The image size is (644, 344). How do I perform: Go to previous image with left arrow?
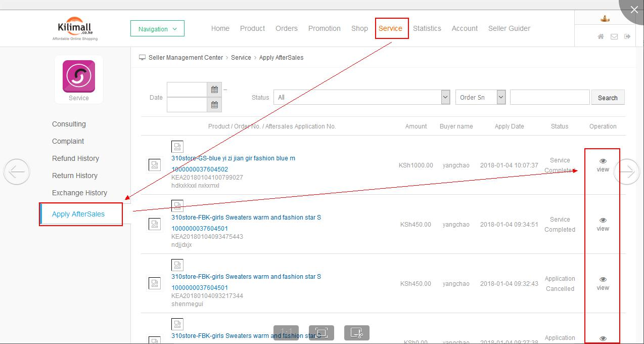pyautogui.click(x=17, y=172)
